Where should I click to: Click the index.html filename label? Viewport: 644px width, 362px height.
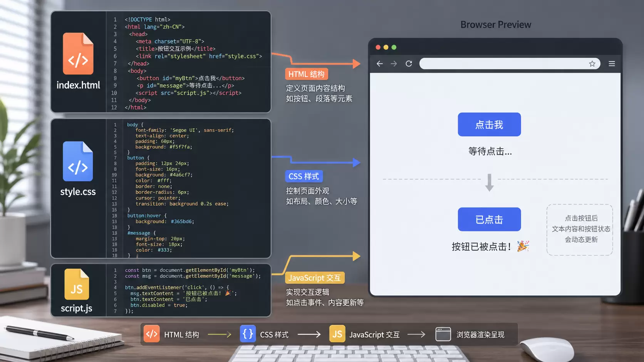coord(78,85)
